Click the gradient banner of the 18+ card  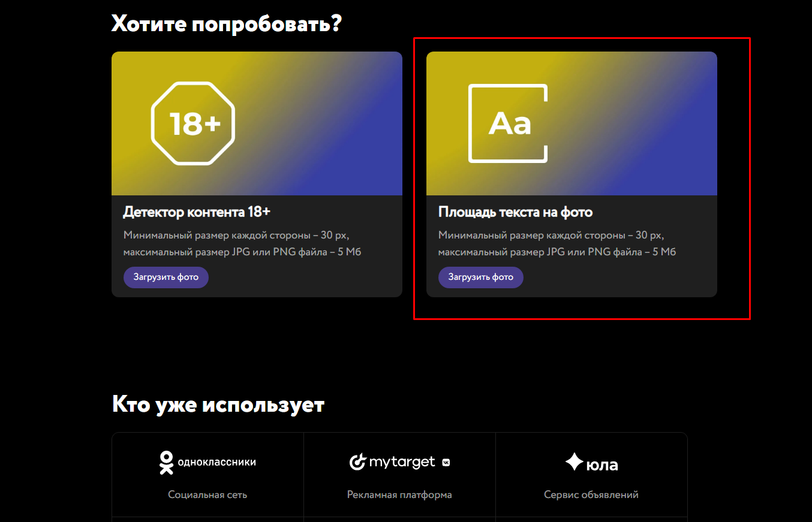[x=257, y=123]
